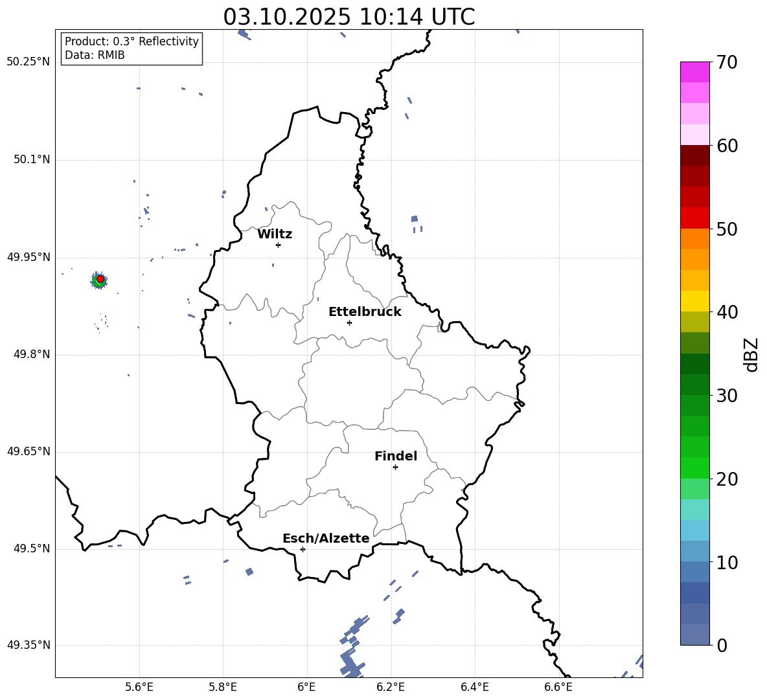
Task: Click the Ettelbruck label text
Action: click(365, 312)
